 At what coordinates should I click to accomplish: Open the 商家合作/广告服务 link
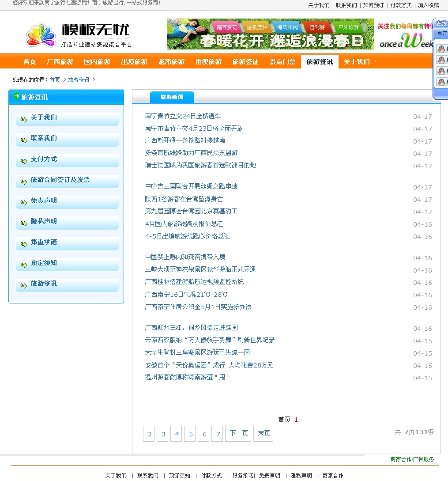412,459
